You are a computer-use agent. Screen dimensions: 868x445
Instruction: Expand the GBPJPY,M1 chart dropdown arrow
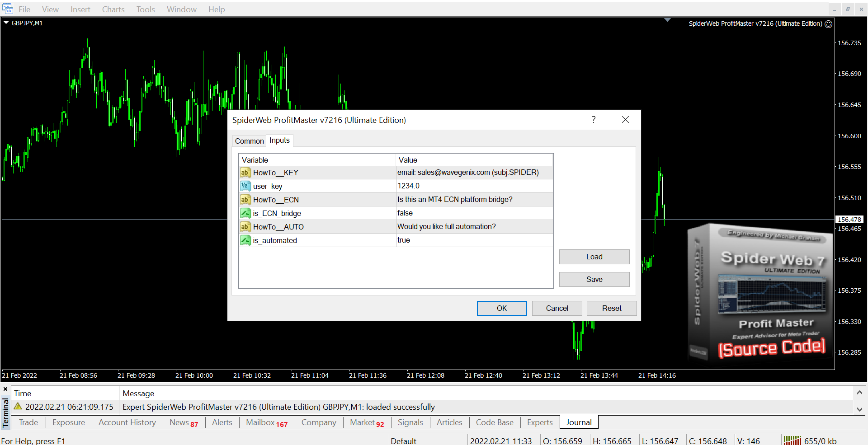coord(6,23)
